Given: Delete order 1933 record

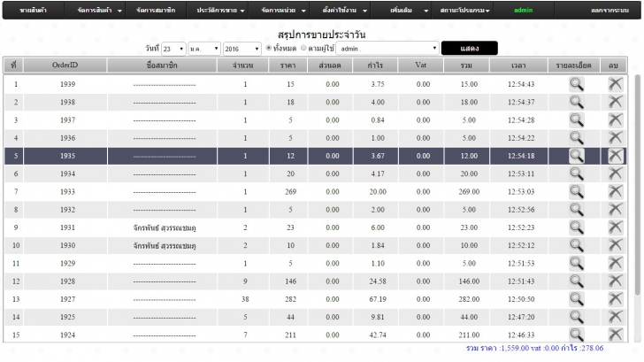Looking at the screenshot, I should click(x=616, y=191).
